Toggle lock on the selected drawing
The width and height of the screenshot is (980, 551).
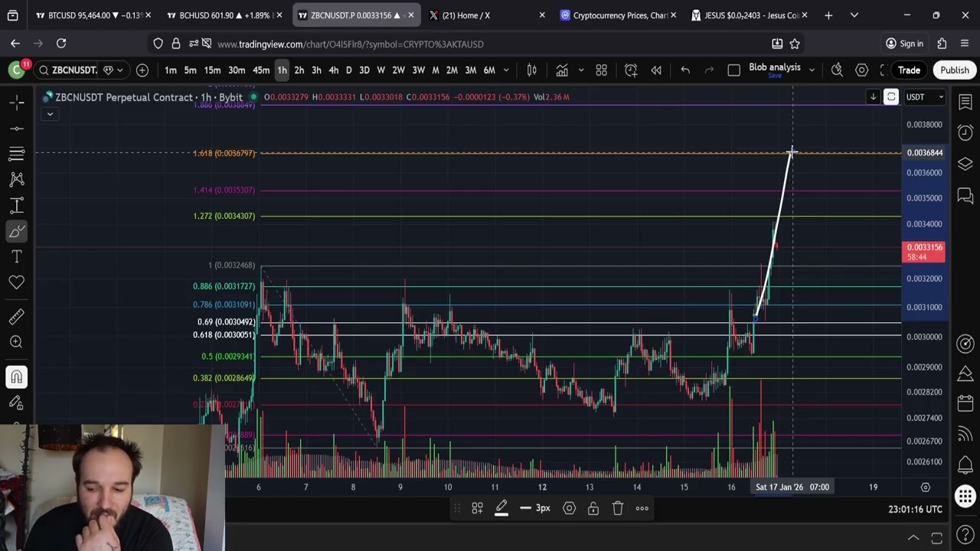point(593,508)
